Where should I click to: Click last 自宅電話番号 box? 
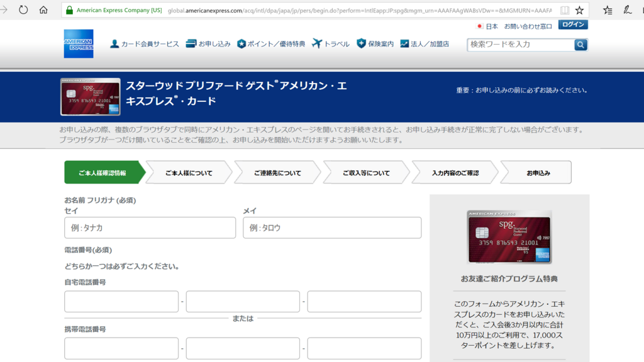(x=364, y=302)
